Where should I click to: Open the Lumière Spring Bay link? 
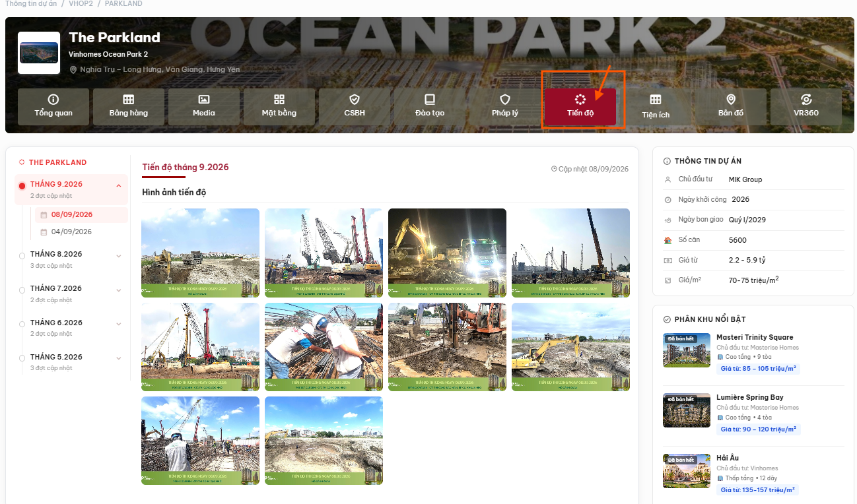[x=750, y=397]
